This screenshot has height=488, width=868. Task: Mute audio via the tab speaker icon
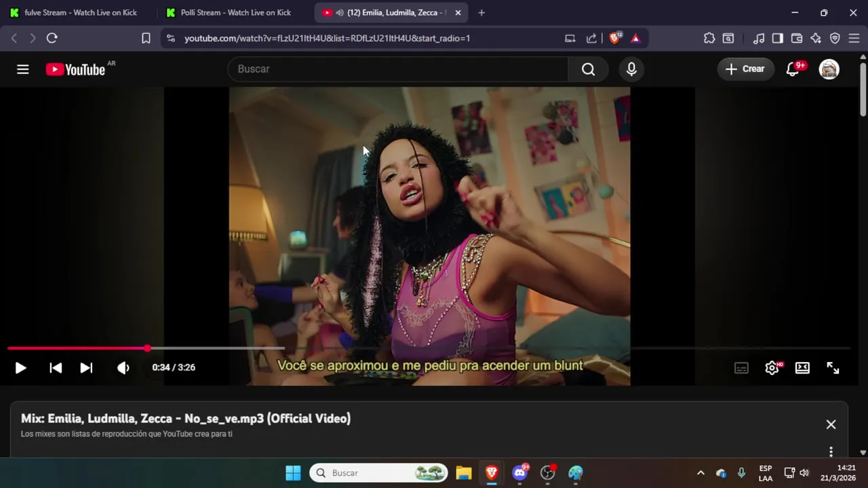(340, 13)
